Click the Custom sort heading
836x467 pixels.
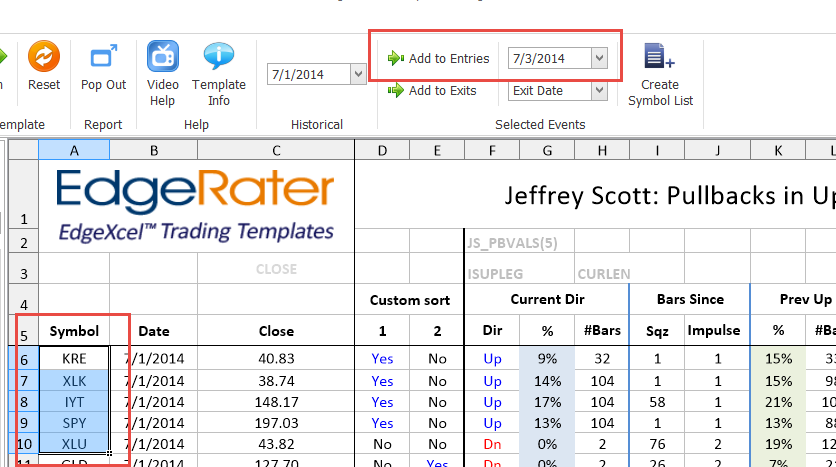tap(409, 300)
